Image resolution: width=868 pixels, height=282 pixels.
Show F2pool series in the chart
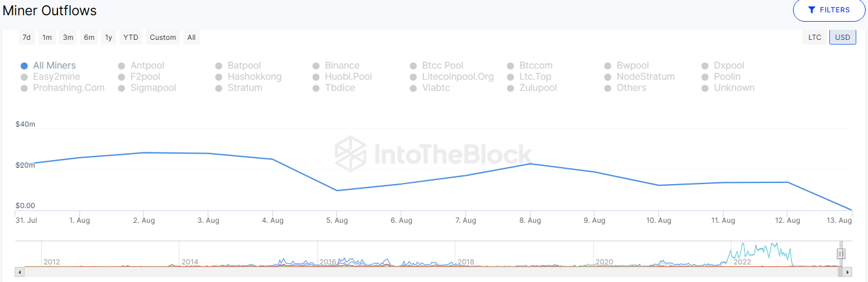tap(121, 77)
